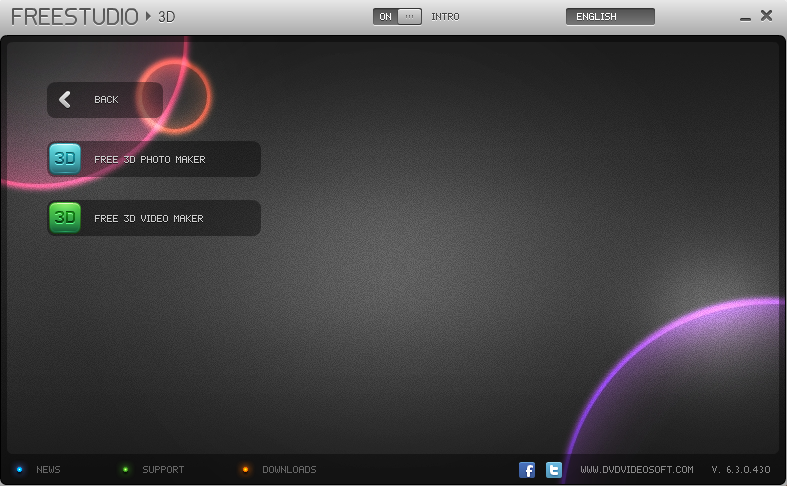Open the Support link
This screenshot has height=486, width=787.
pyautogui.click(x=163, y=469)
